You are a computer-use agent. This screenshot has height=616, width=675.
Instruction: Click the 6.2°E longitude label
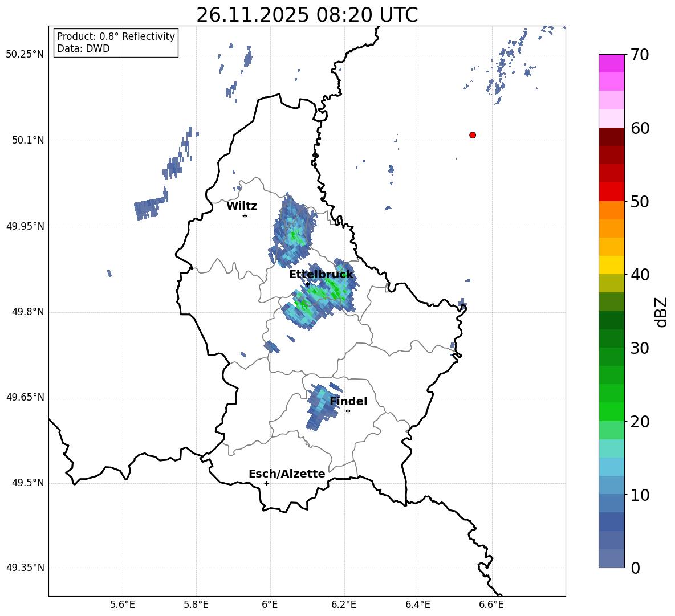pyautogui.click(x=344, y=605)
